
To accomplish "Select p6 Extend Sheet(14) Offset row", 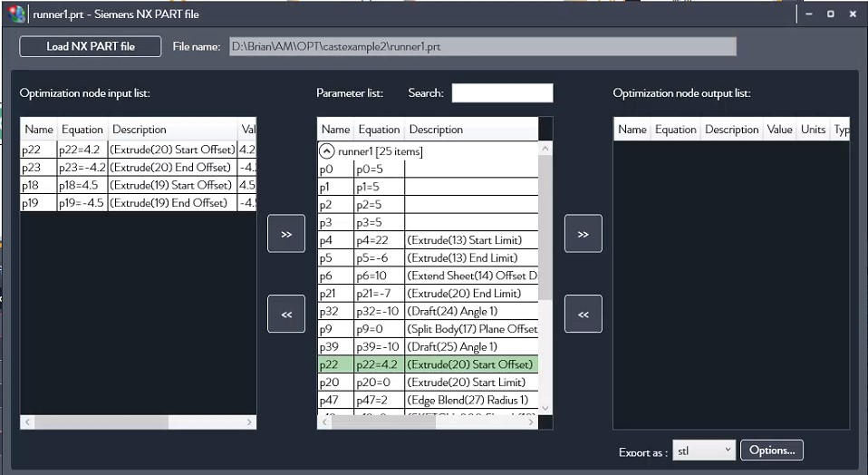I will point(428,276).
